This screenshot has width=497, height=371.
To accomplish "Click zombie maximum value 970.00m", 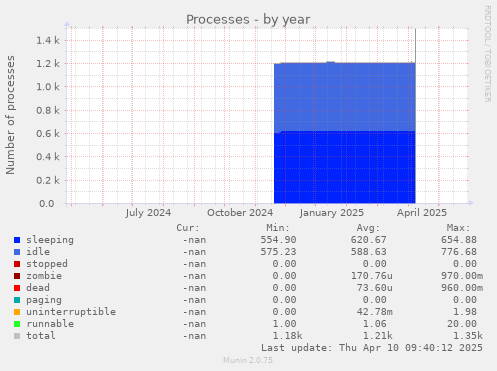I will click(462, 276).
